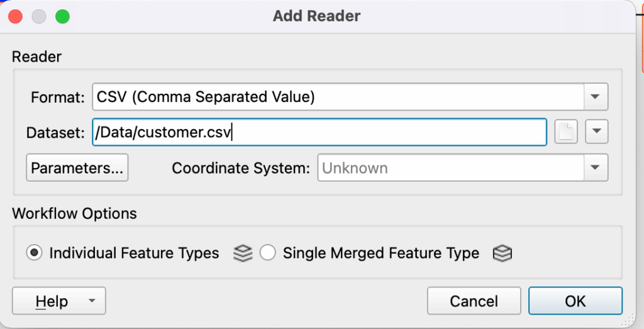Minimize the Add Reader window
Image resolution: width=644 pixels, height=329 pixels.
tap(38, 16)
